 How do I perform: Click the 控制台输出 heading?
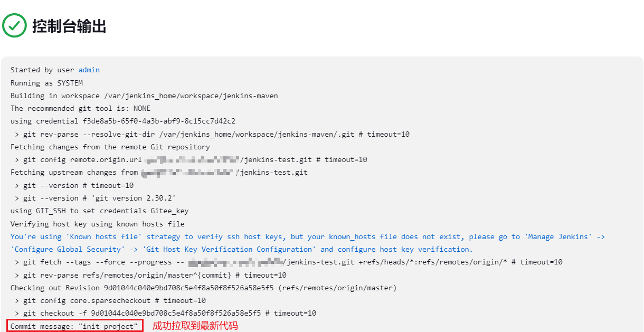pos(69,26)
